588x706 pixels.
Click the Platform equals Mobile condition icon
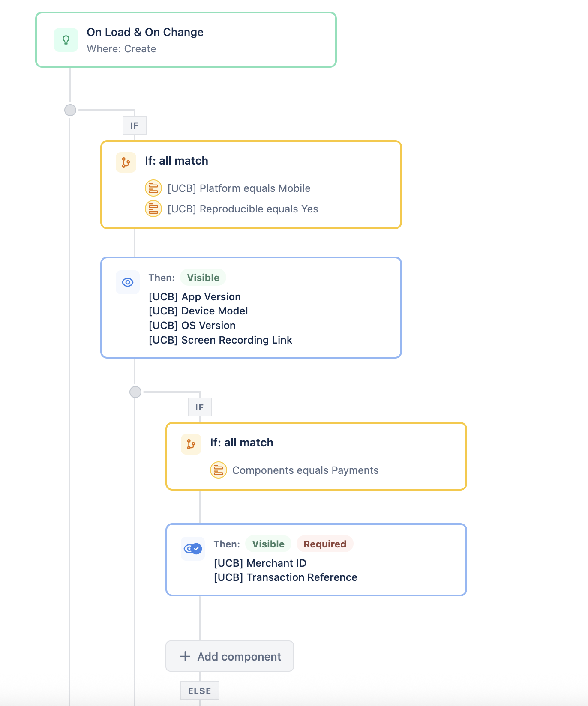pyautogui.click(x=153, y=188)
